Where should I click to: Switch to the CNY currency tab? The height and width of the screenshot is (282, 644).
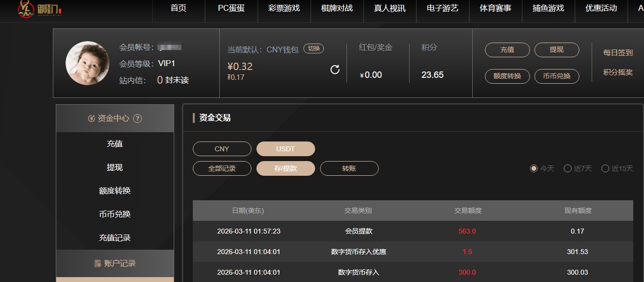pyautogui.click(x=222, y=149)
